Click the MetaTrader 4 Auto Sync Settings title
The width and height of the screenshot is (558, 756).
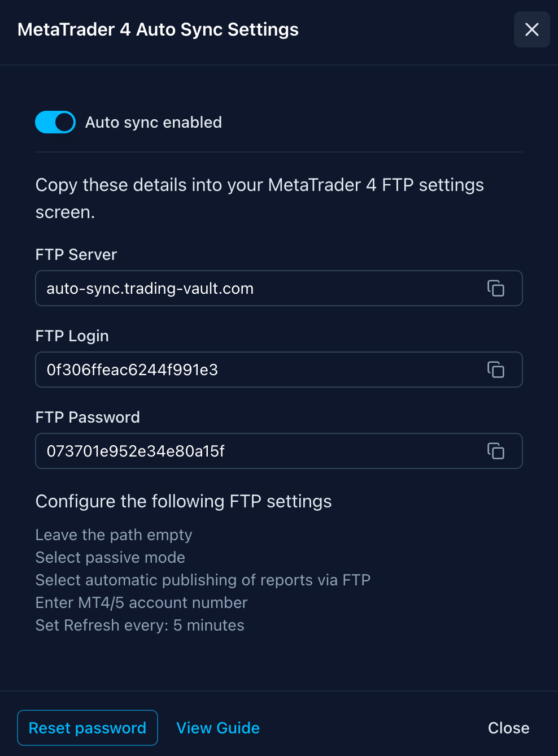(158, 29)
